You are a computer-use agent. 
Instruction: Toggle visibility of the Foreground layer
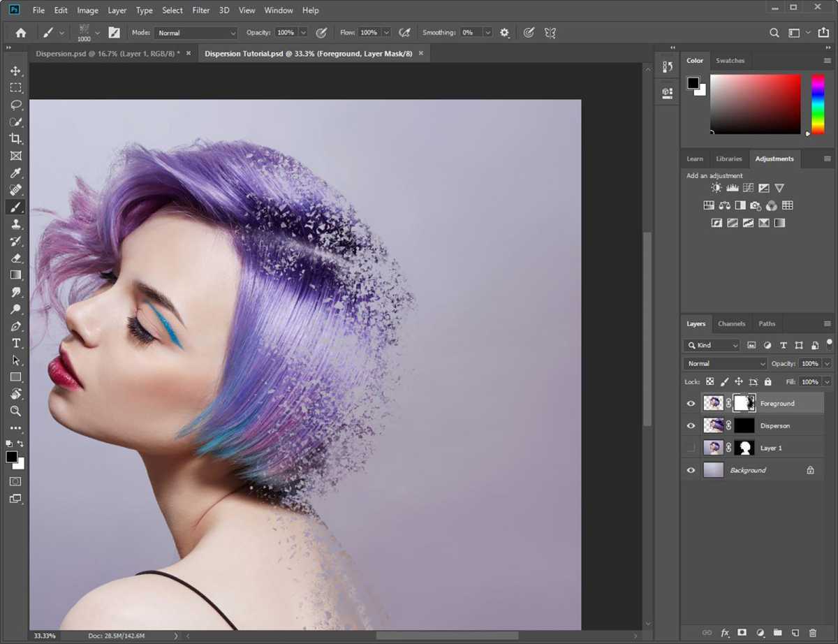(691, 403)
